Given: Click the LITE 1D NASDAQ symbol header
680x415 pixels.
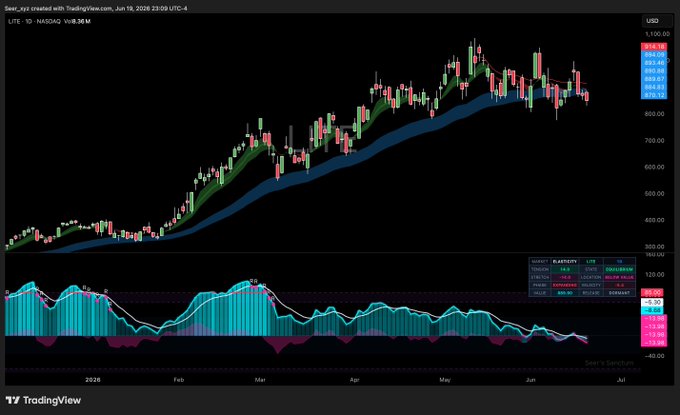Looking at the screenshot, I should tap(34, 21).
